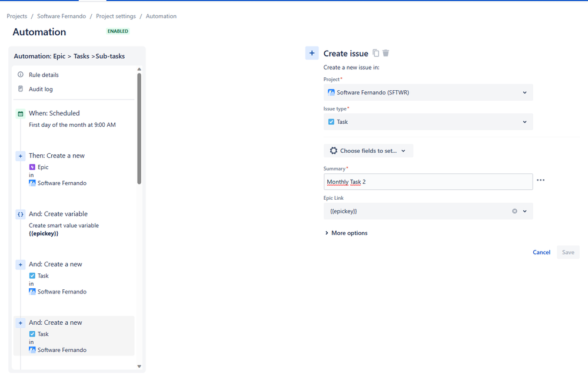Open Project settings breadcrumb
Viewport: 588px width, 376px height.
point(116,16)
